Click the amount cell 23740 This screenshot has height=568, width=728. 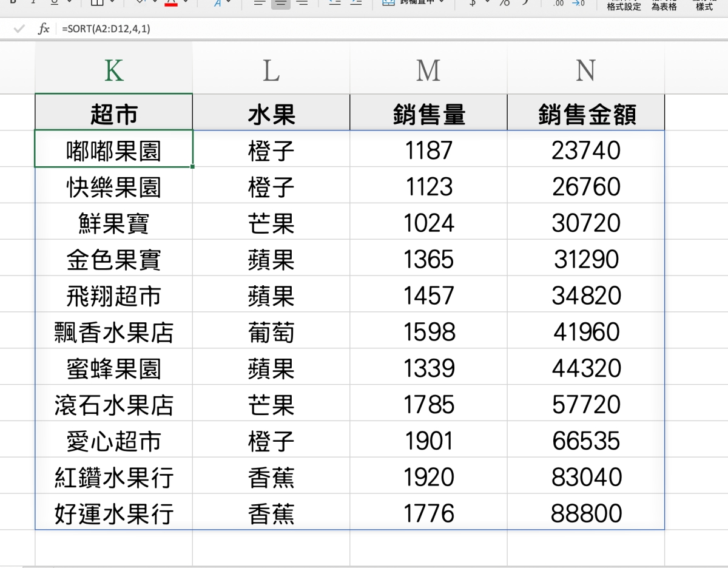pos(586,149)
